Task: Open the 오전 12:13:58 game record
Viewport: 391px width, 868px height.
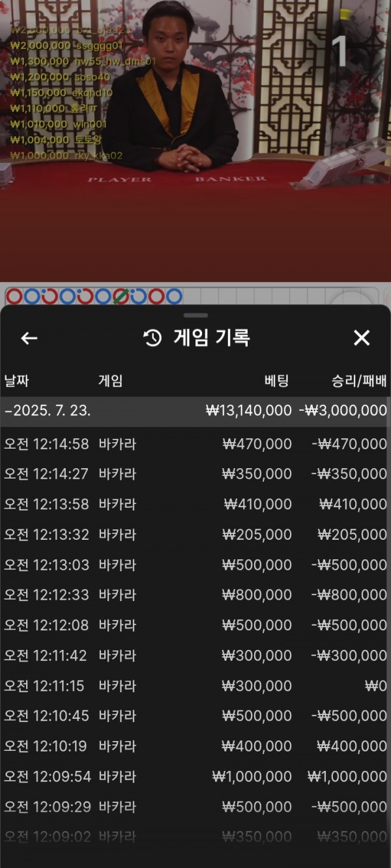Action: pyautogui.click(x=195, y=504)
